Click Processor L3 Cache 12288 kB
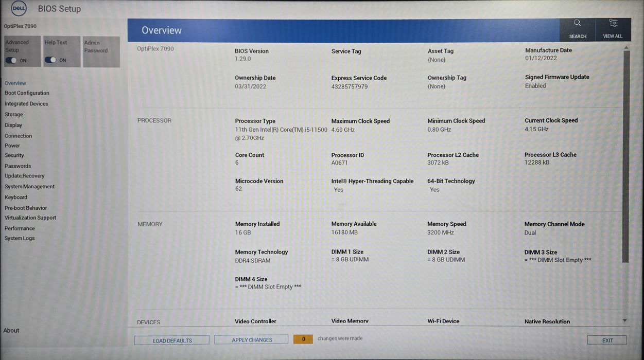Screen dimensions: 644x360 pyautogui.click(x=537, y=163)
